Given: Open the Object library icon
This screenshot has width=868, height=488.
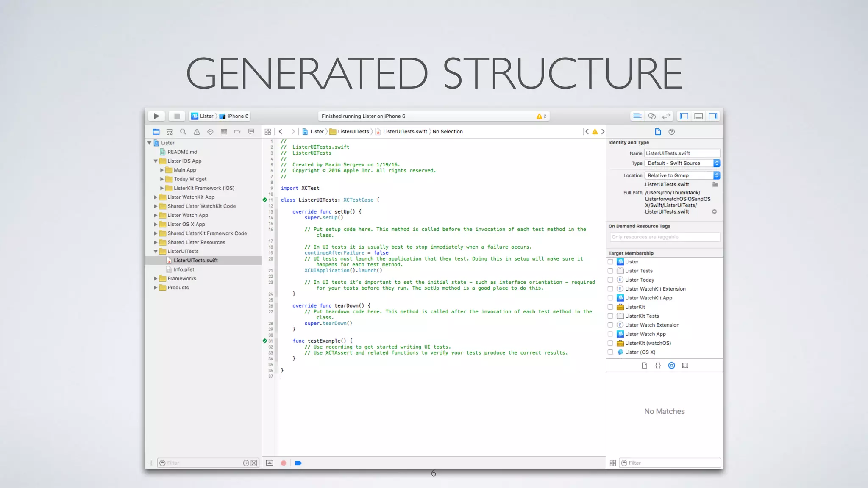Looking at the screenshot, I should [x=671, y=366].
